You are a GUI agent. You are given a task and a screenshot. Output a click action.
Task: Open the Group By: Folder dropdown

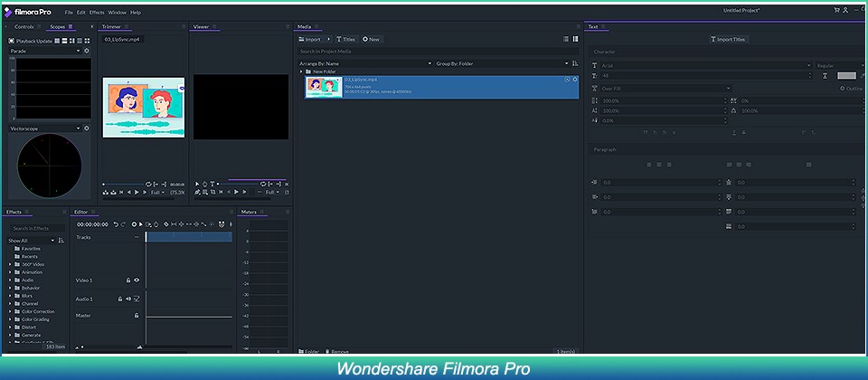click(x=502, y=63)
